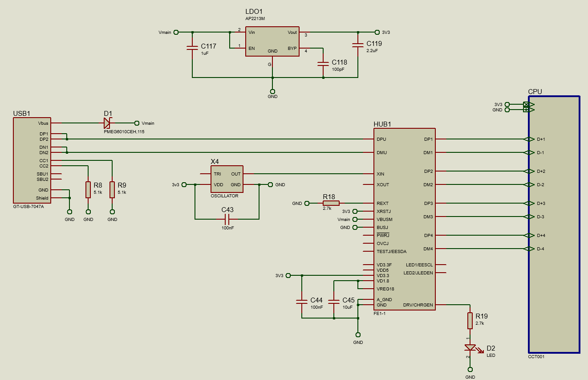Screen dimensions: 588x380
Task: Click the 3v3 terminal at oscillator VDD
Action: point(185,184)
